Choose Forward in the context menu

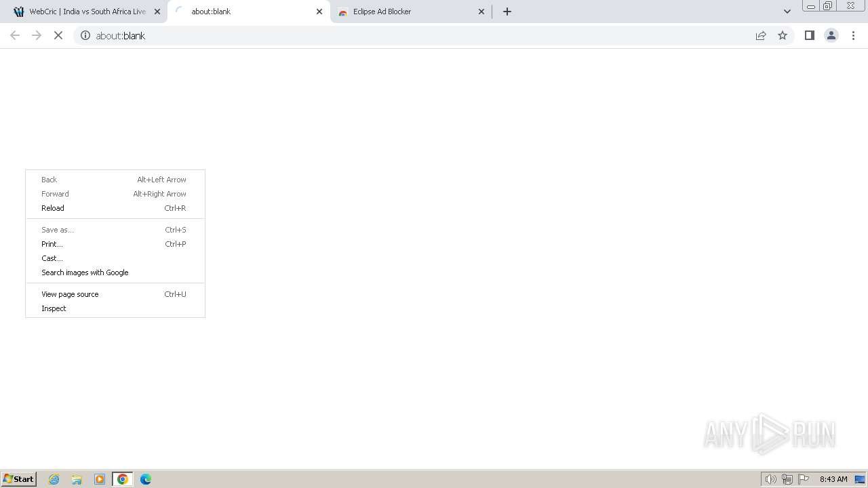pyautogui.click(x=115, y=194)
